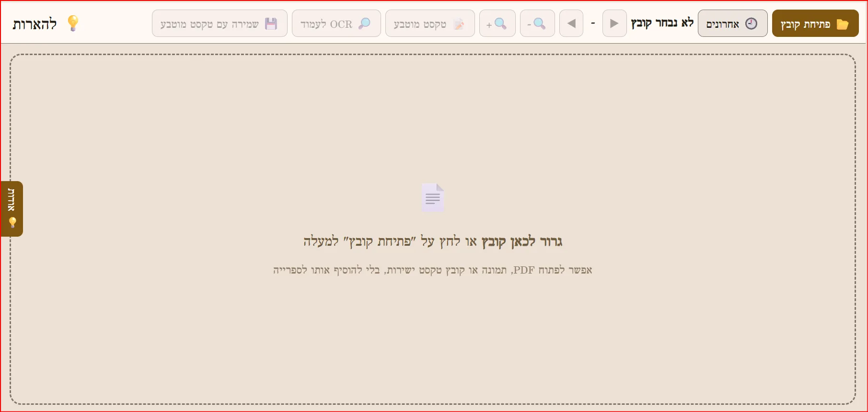Image resolution: width=868 pixels, height=412 pixels.
Task: Click the lightbulb logo beside 'להארות'
Action: click(73, 23)
